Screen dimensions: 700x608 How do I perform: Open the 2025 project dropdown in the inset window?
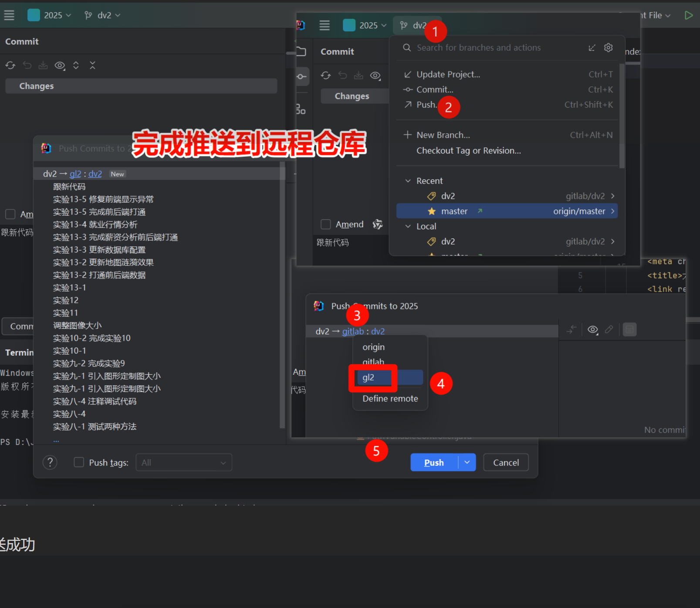(365, 25)
